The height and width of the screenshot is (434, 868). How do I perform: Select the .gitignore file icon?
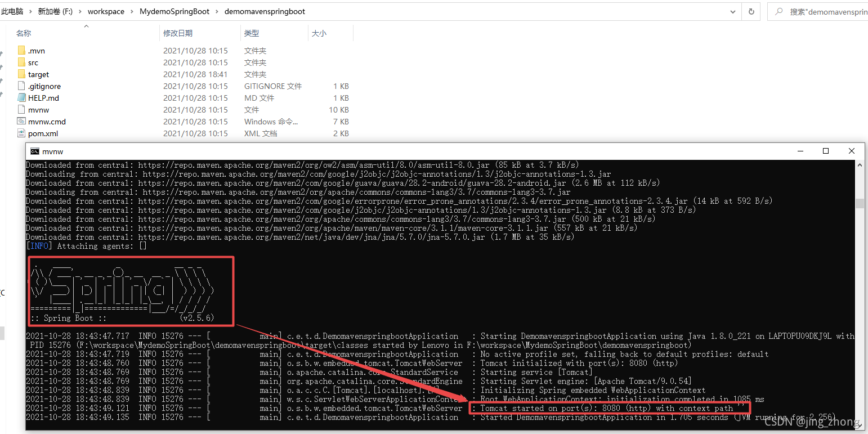click(21, 86)
